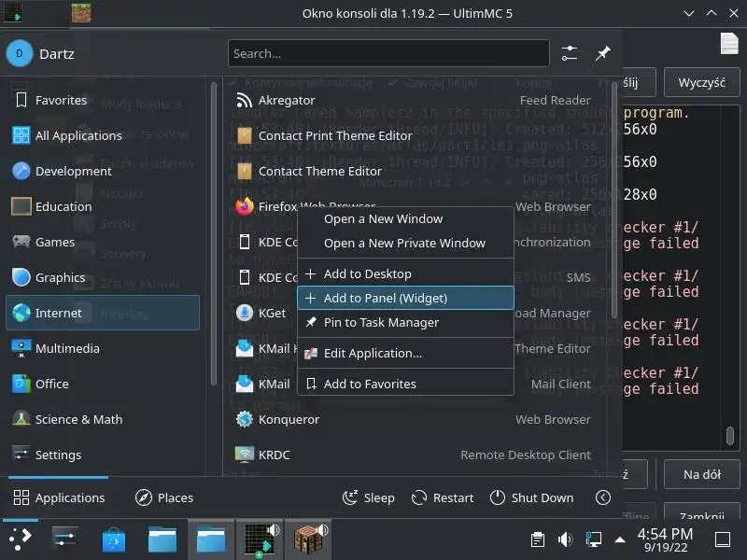The height and width of the screenshot is (560, 747).
Task: Click the application launcher icon on taskbar
Action: [21, 539]
